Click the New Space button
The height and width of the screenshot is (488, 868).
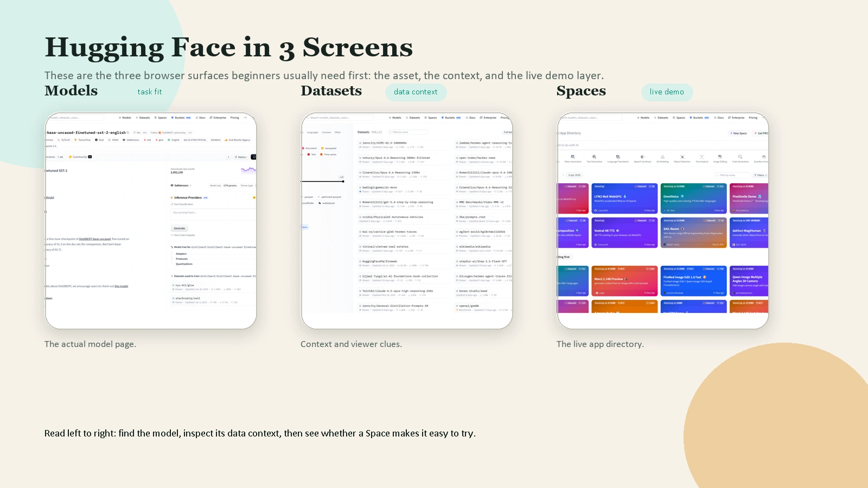[738, 133]
